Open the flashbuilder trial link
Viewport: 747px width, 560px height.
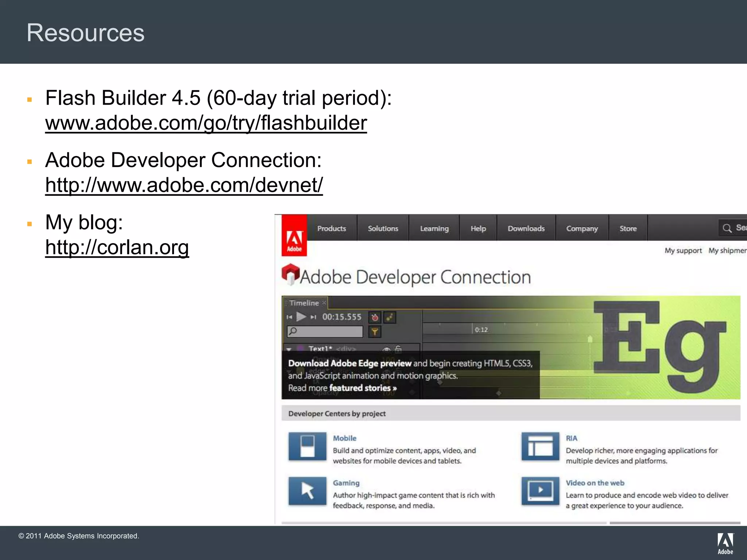pos(206,123)
